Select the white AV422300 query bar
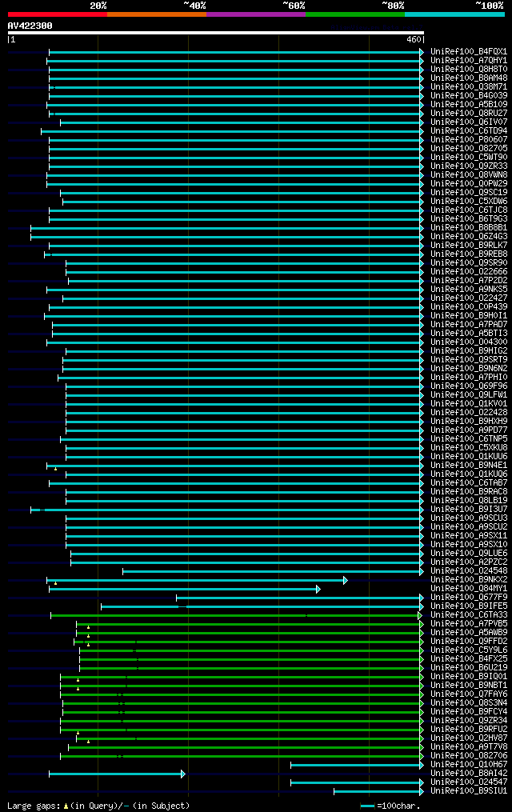This screenshot has width=512, height=812. click(x=216, y=33)
